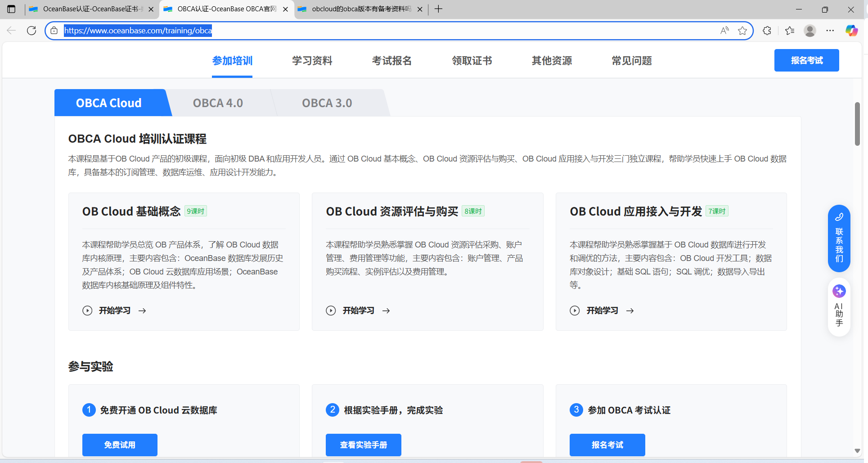Click the top-right 报名考试 button

[x=806, y=60]
